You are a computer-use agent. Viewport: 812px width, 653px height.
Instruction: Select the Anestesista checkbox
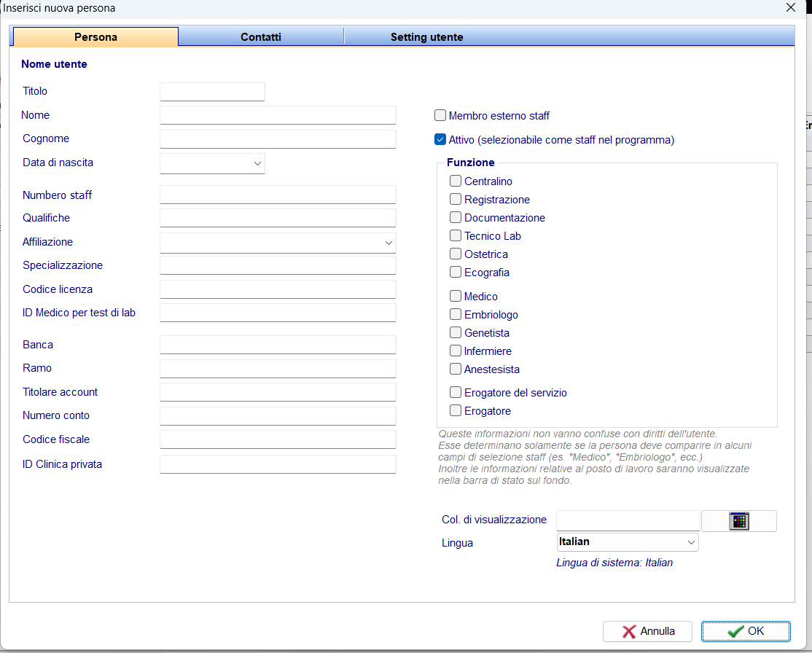coord(456,369)
